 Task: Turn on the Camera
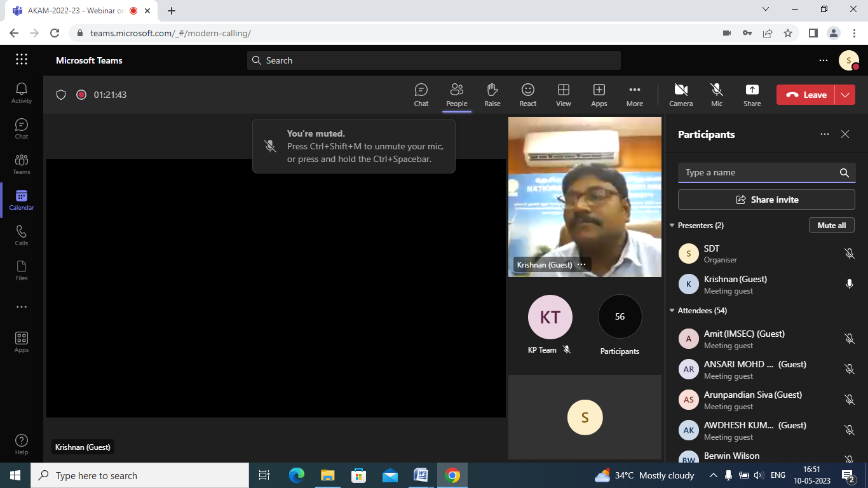click(x=681, y=95)
